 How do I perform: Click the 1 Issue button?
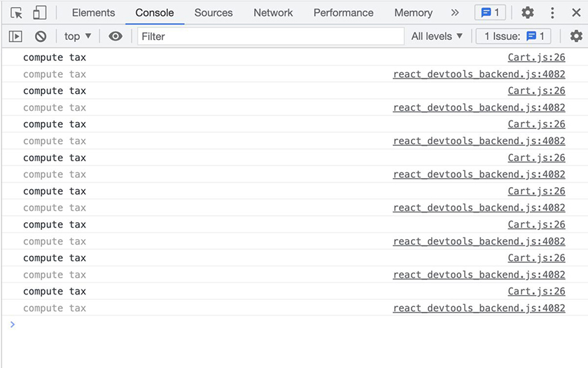click(x=513, y=36)
